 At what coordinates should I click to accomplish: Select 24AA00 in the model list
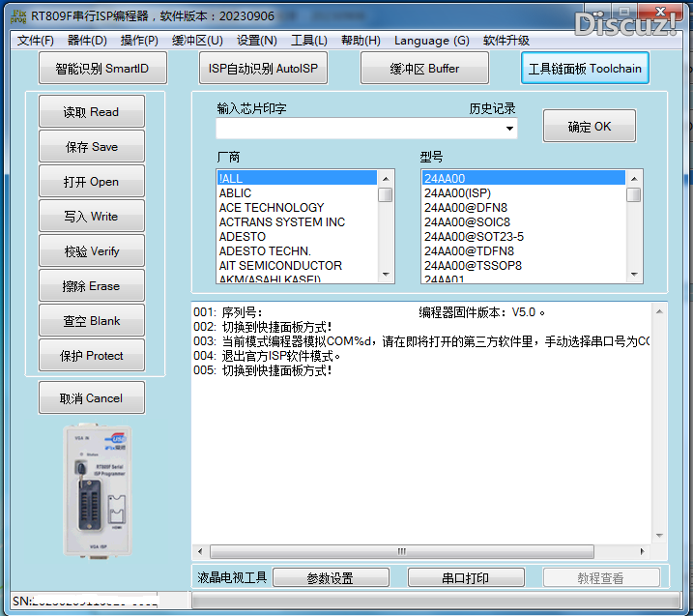[523, 178]
